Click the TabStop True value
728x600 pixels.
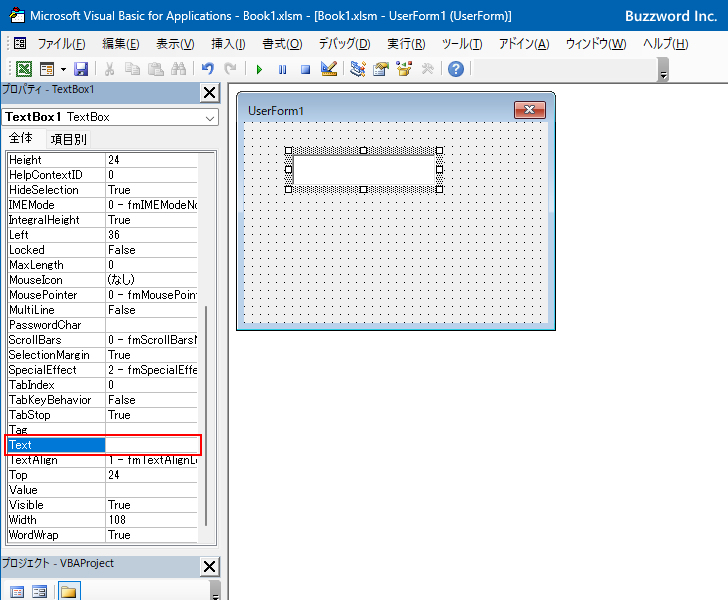pos(151,415)
